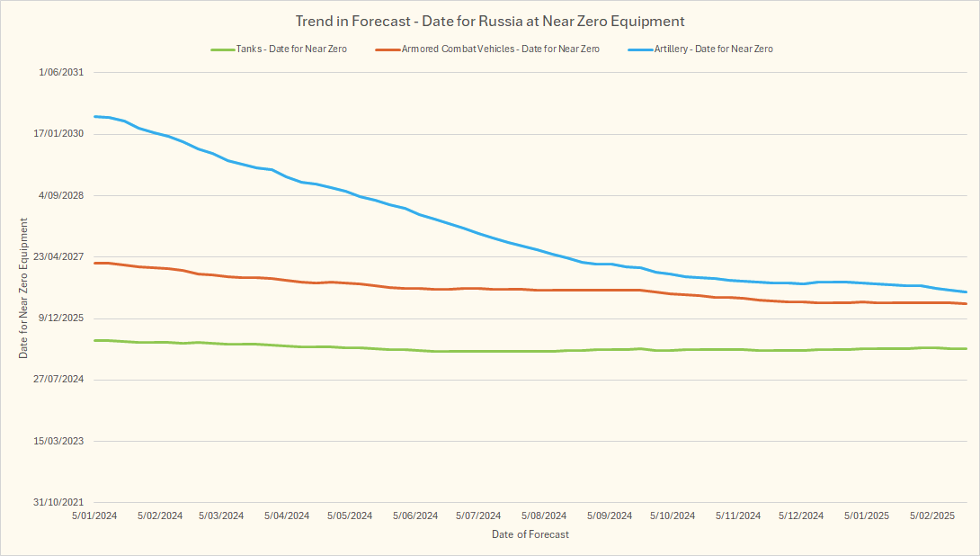Click the 23/04/2027 y-axis label
This screenshot has height=556, width=980.
point(59,256)
